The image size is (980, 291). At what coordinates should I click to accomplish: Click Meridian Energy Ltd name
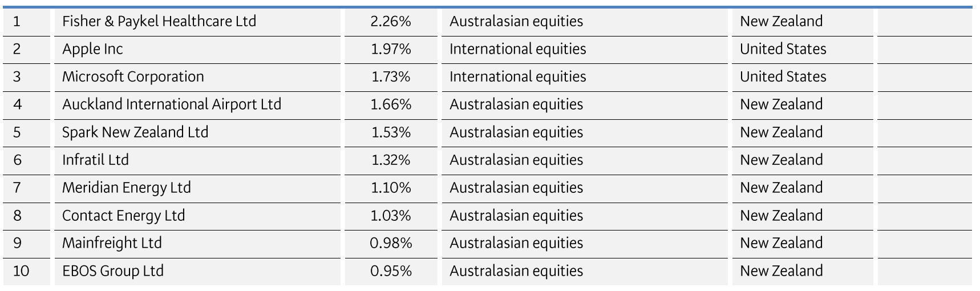point(126,188)
